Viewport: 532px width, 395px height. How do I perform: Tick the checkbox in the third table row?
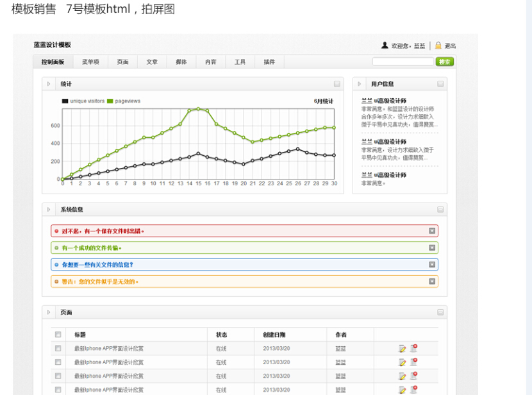(x=58, y=376)
